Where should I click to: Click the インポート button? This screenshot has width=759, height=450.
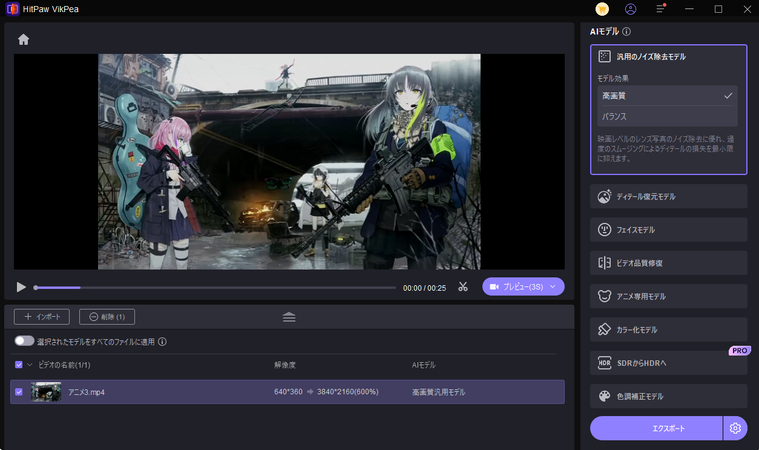tap(42, 317)
